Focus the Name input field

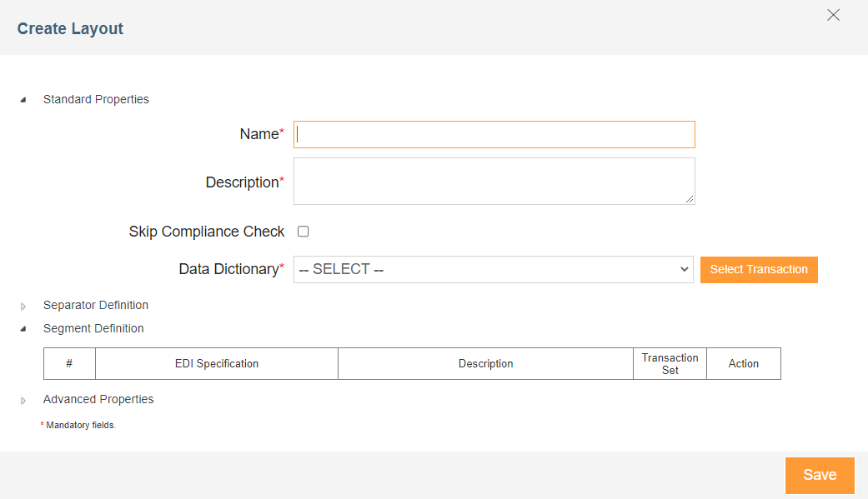click(494, 134)
